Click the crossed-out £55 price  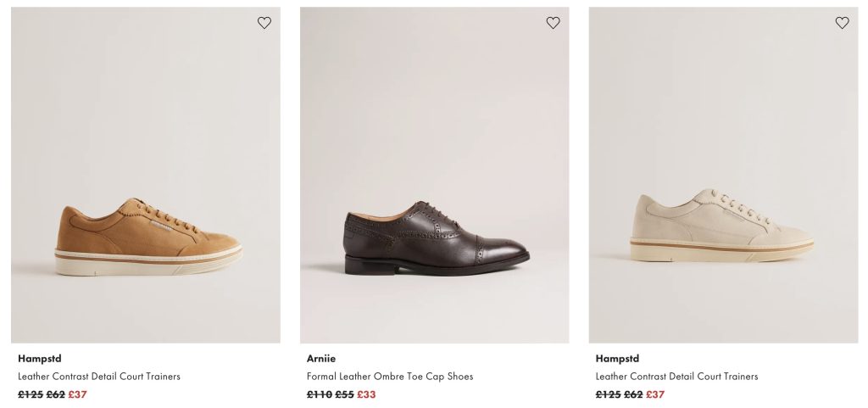pyautogui.click(x=344, y=394)
